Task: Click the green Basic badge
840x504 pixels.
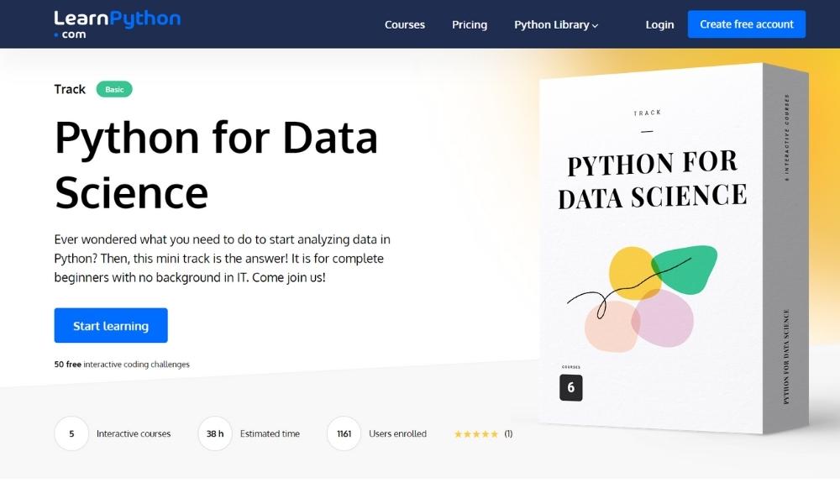Action: (114, 89)
